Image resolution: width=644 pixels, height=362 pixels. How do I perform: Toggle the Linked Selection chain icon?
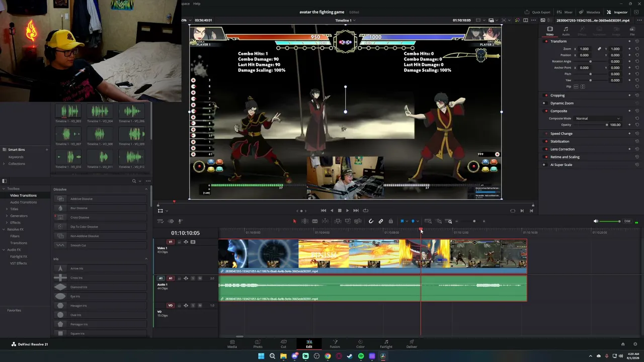381,221
